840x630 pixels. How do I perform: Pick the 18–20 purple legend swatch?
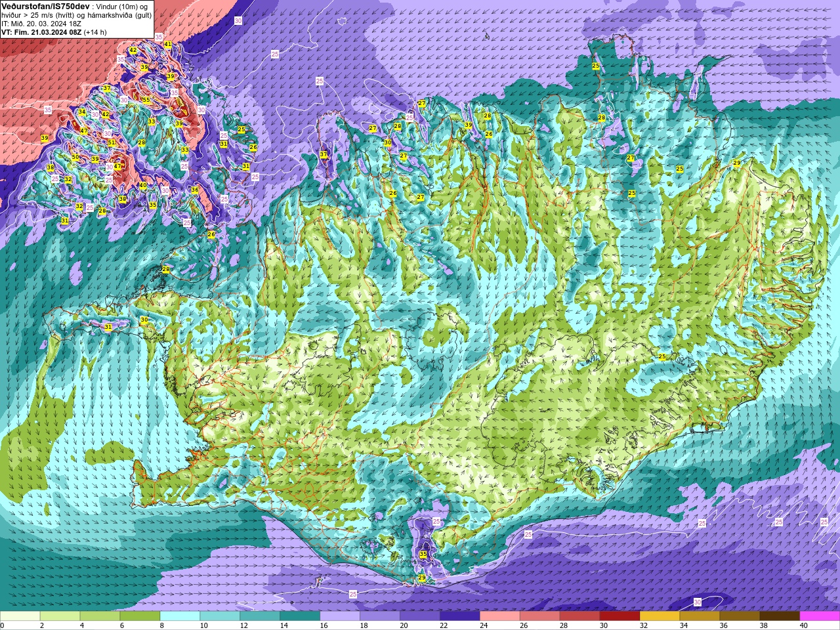(x=381, y=616)
